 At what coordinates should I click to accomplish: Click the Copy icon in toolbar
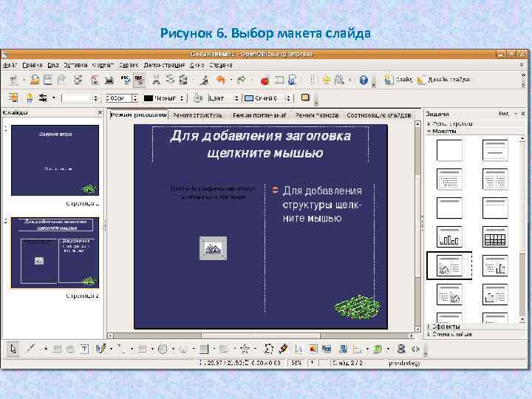point(170,80)
